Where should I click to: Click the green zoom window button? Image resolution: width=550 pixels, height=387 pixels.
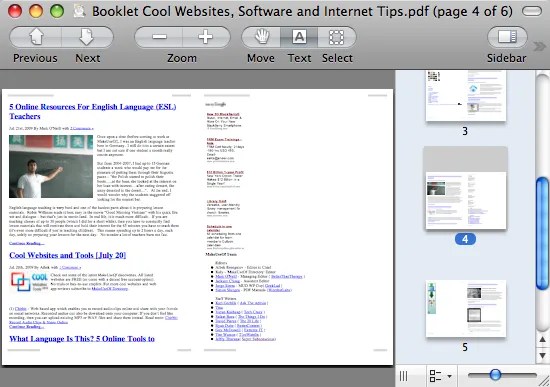tap(57, 11)
